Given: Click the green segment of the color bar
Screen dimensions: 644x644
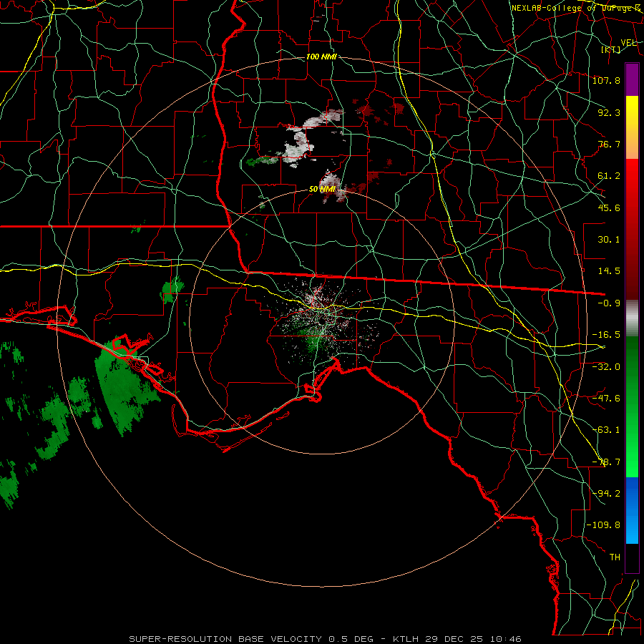Looking at the screenshot, I should 632,406.
